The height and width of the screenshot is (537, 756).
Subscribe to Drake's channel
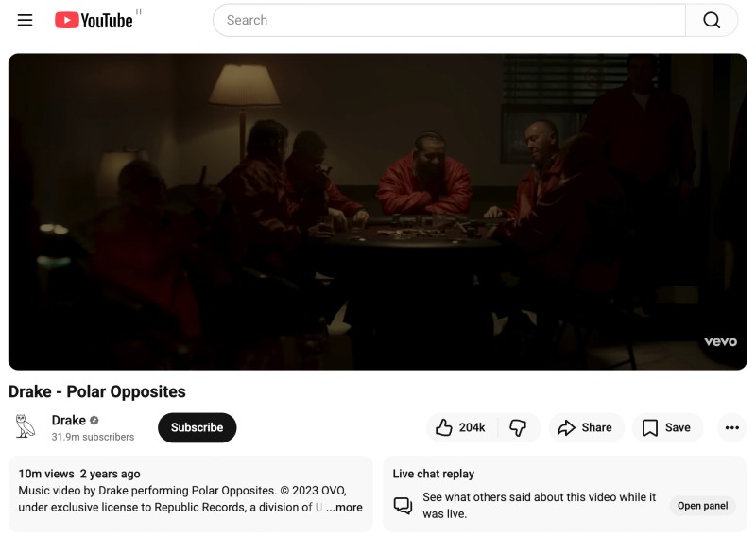(198, 427)
